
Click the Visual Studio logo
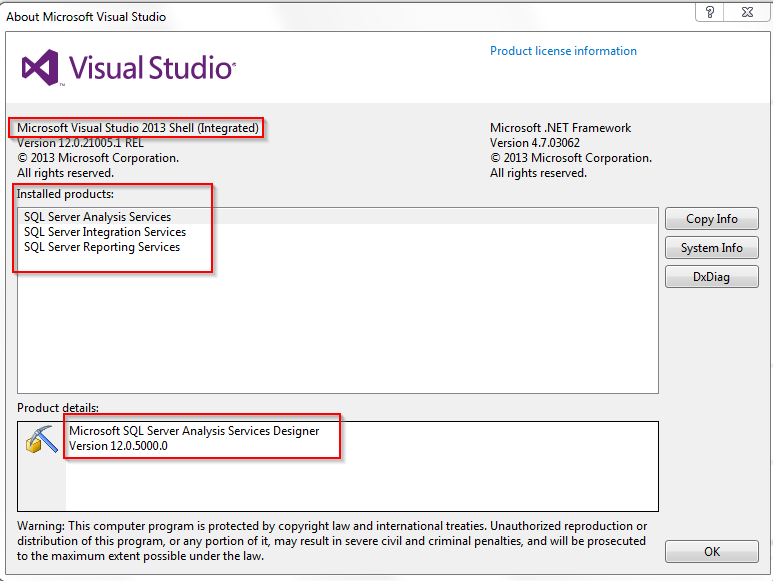pyautogui.click(x=129, y=68)
